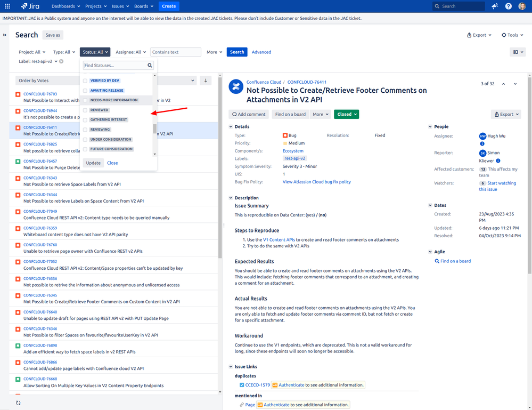Open the Tools menu
The image size is (532, 410).
512,35
